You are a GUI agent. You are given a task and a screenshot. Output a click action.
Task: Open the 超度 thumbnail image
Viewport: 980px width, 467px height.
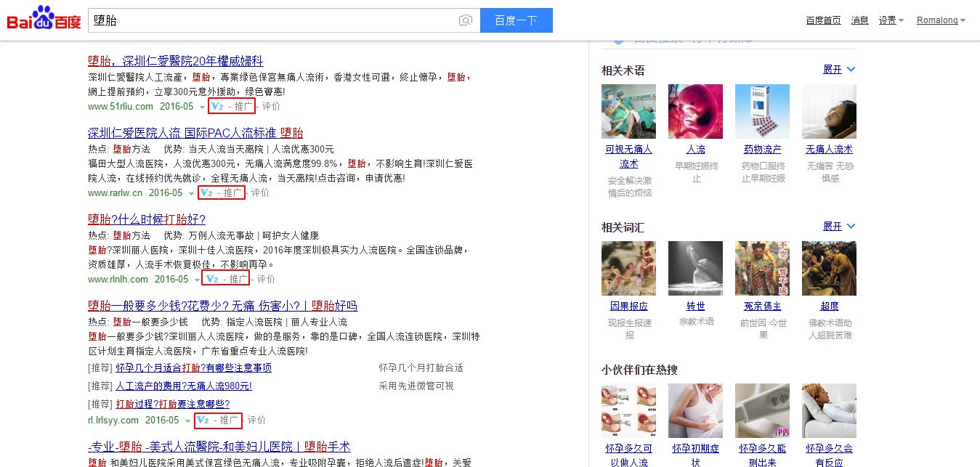(x=829, y=268)
